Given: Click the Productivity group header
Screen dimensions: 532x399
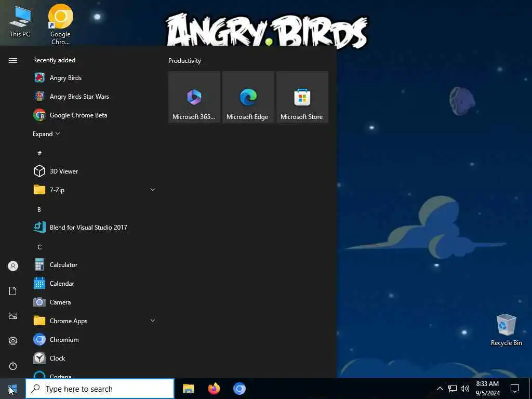Looking at the screenshot, I should point(184,61).
